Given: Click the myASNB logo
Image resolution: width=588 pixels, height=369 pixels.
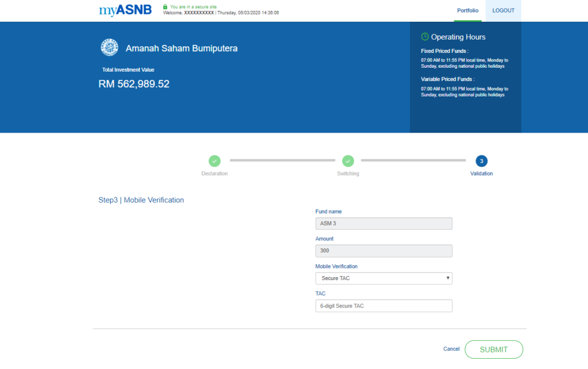Looking at the screenshot, I should (x=125, y=10).
